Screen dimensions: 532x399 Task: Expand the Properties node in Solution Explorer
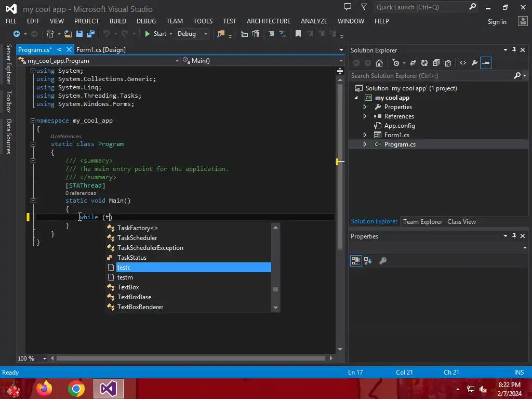tap(365, 107)
